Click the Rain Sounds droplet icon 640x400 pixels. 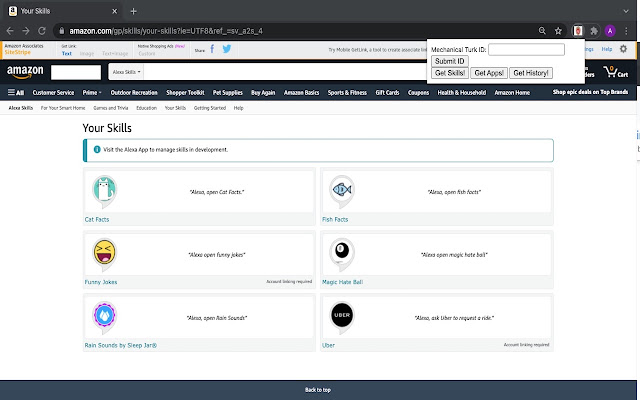tap(104, 317)
